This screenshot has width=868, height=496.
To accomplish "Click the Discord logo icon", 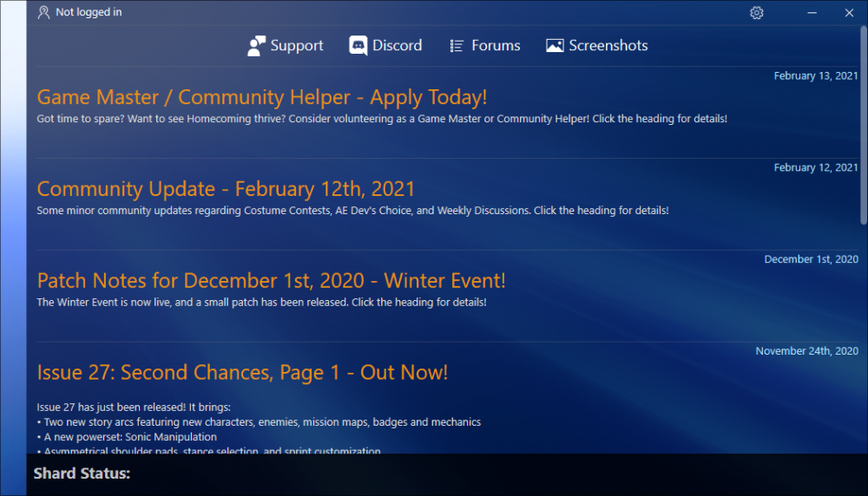I will [358, 45].
